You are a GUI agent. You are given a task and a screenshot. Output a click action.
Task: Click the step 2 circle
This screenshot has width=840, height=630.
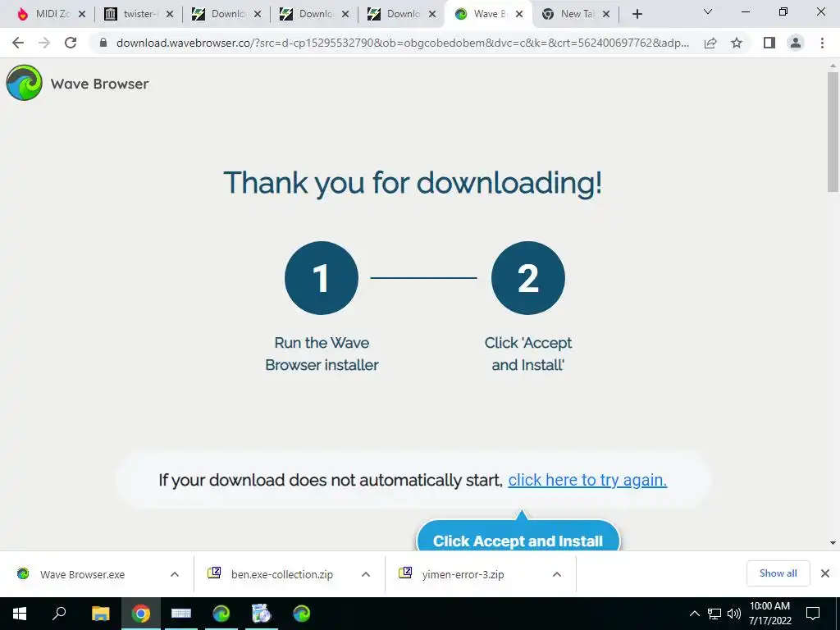pyautogui.click(x=528, y=277)
